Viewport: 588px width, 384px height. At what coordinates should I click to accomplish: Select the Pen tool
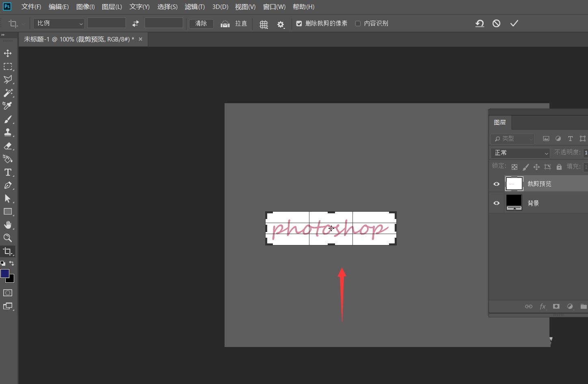tap(8, 185)
